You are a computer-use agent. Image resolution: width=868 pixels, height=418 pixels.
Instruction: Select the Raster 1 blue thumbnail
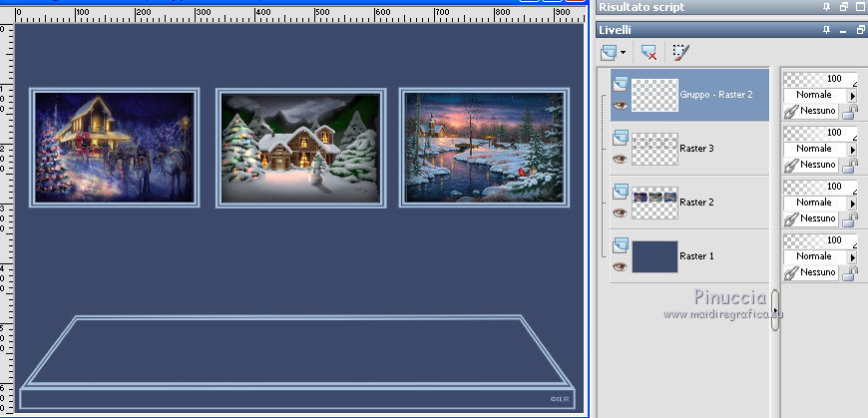[654, 256]
